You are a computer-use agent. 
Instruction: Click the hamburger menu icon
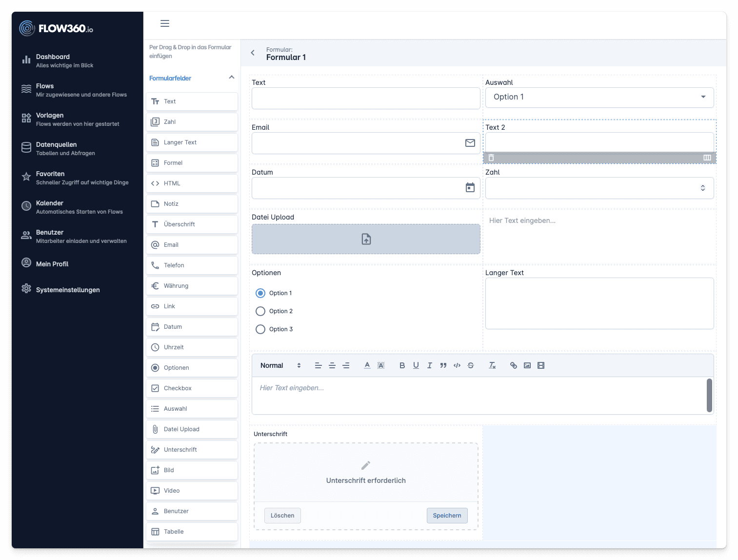[165, 23]
